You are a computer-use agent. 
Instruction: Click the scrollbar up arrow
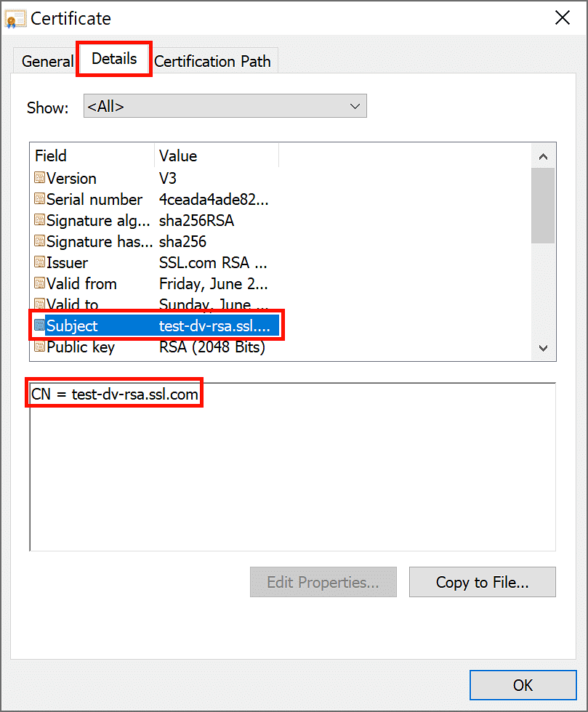tap(543, 155)
